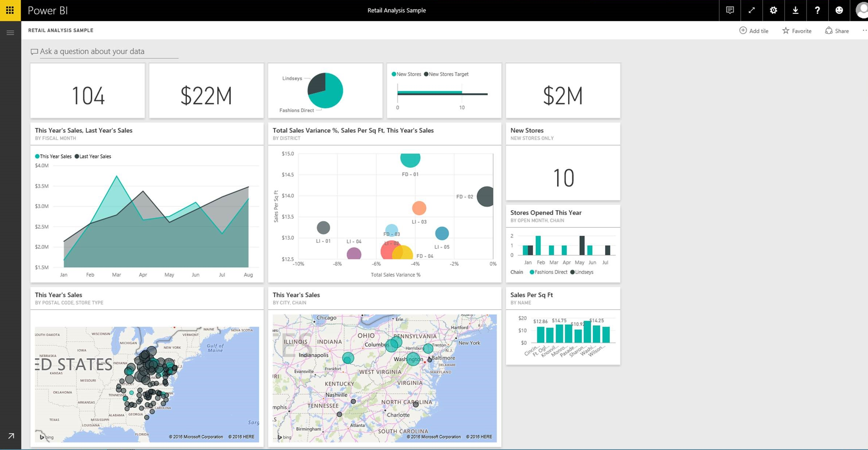Open the notifications icon in header
This screenshot has width=868, height=450.
click(730, 10)
